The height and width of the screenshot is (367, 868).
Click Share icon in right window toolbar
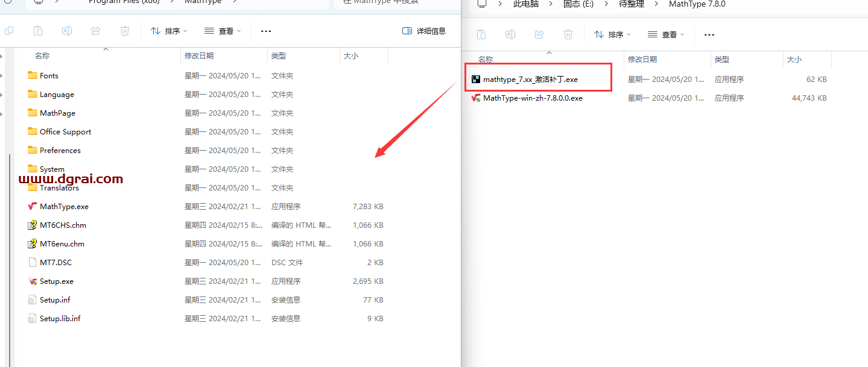pyautogui.click(x=539, y=34)
